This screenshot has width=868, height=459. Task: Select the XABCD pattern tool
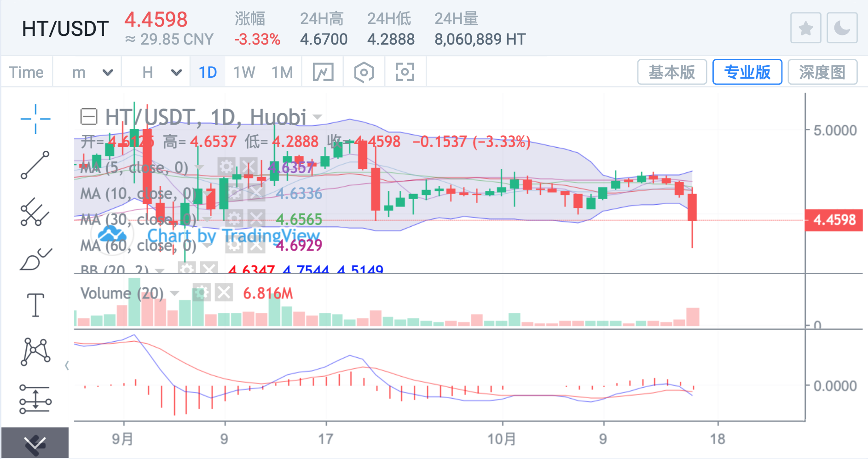pyautogui.click(x=35, y=352)
